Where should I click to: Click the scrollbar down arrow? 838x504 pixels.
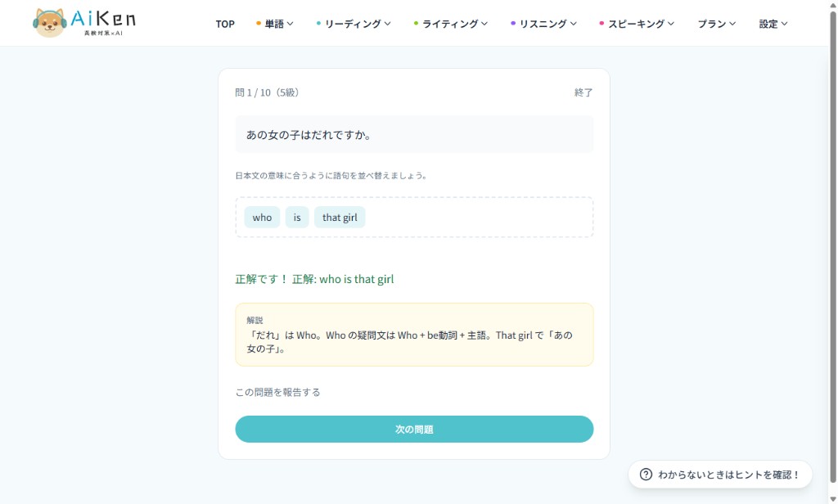pyautogui.click(x=832, y=498)
